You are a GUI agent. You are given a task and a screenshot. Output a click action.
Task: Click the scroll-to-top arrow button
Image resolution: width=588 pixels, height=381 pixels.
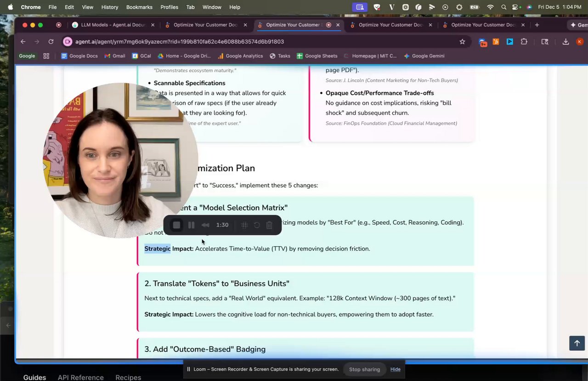[577, 343]
